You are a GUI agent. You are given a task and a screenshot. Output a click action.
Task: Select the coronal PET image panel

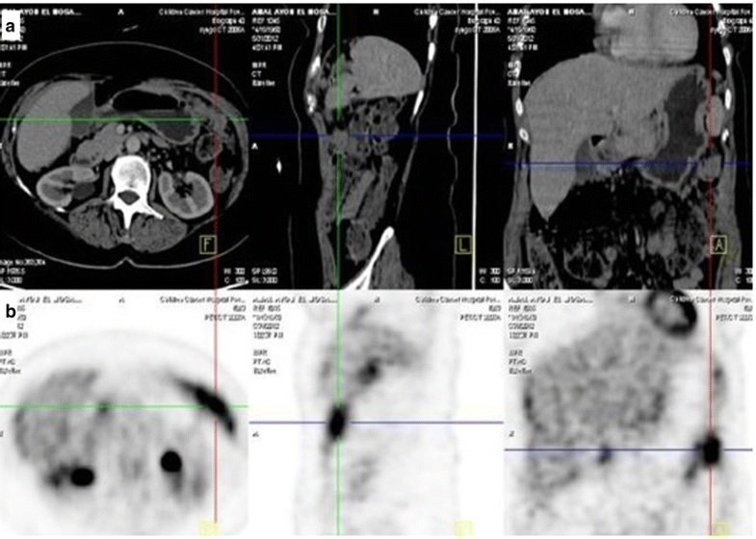coord(628,414)
